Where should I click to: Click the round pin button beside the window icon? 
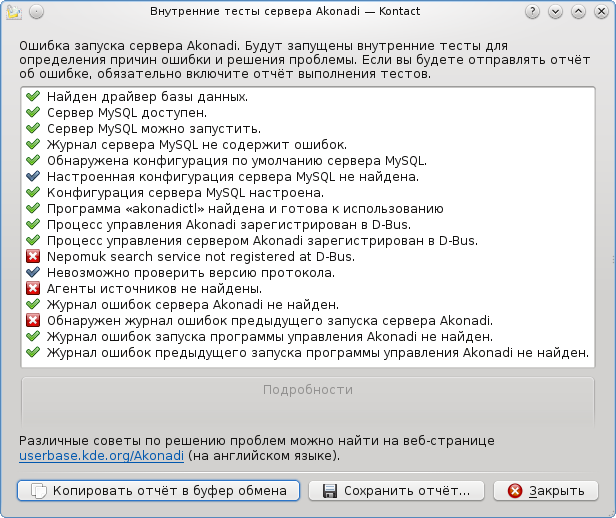click(x=36, y=12)
